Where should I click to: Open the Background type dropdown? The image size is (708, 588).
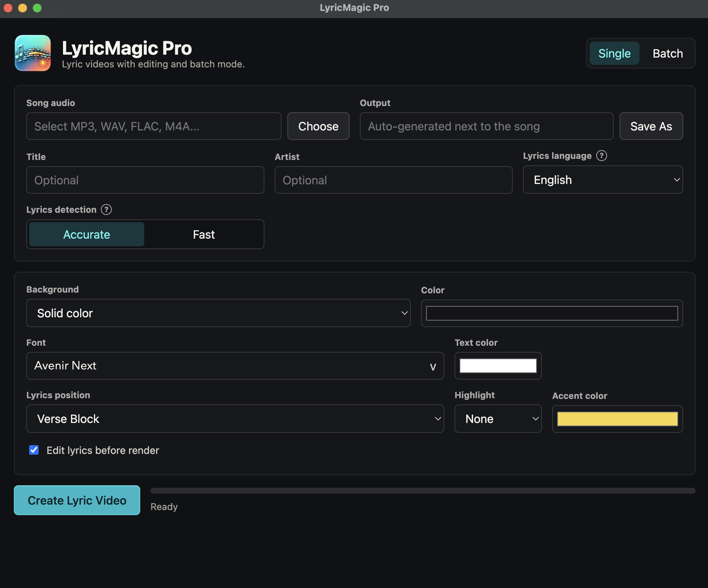218,313
